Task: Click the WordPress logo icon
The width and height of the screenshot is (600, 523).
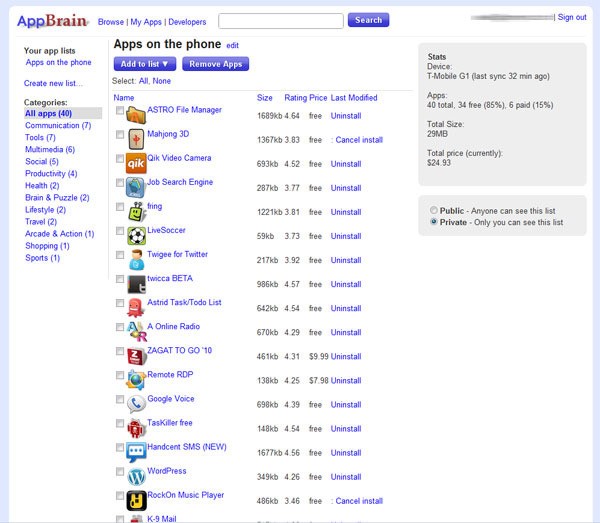Action: point(136,476)
